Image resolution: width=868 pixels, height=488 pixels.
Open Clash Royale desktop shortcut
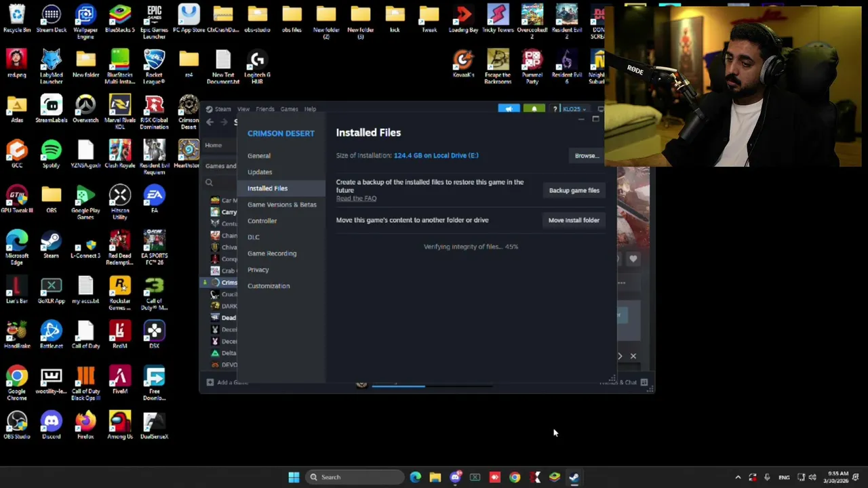[x=119, y=154]
